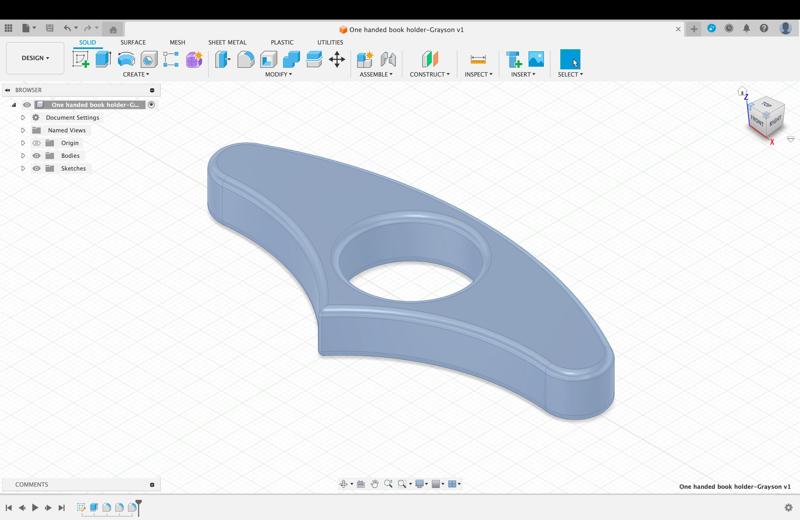Open the MODIFY menu
800x520 pixels.
point(278,74)
